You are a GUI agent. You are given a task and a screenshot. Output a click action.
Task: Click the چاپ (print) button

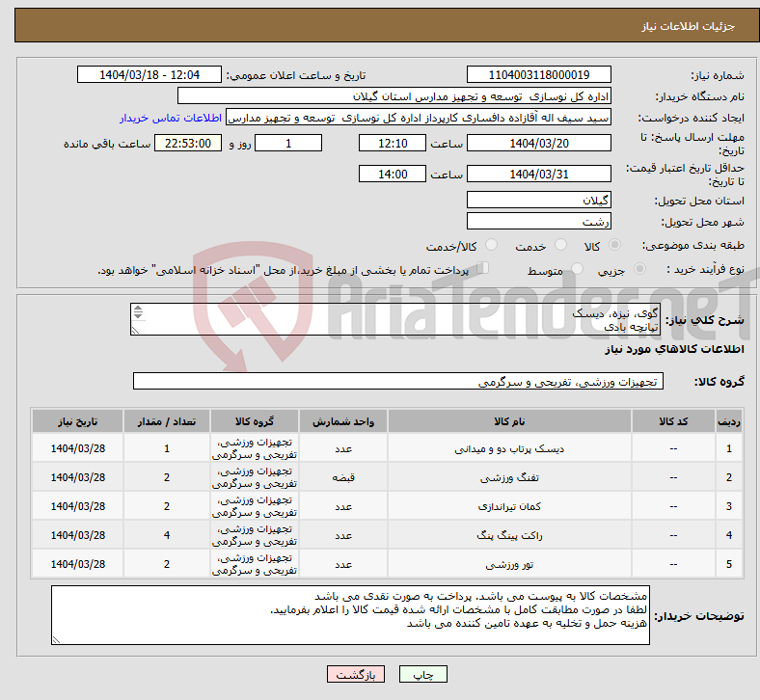pyautogui.click(x=422, y=674)
